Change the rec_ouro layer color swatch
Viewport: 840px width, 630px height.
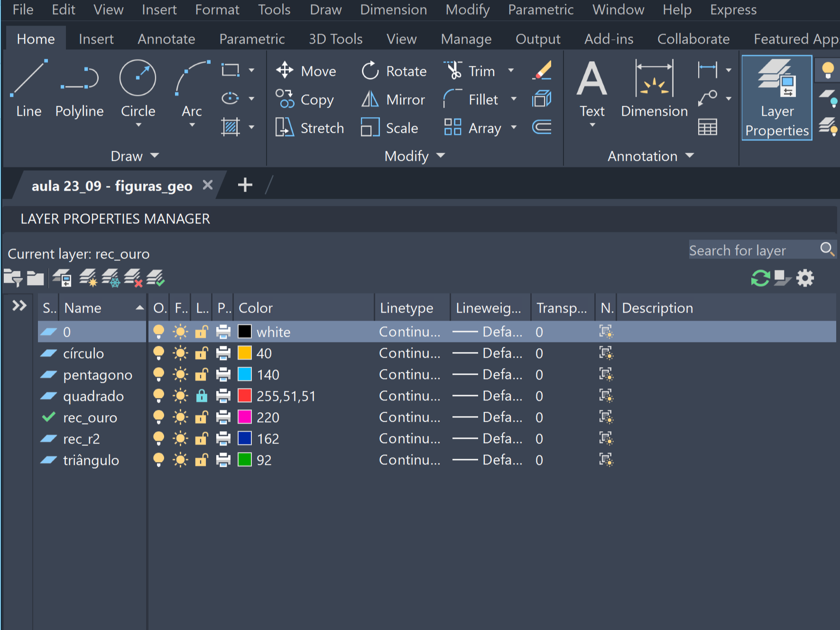245,417
